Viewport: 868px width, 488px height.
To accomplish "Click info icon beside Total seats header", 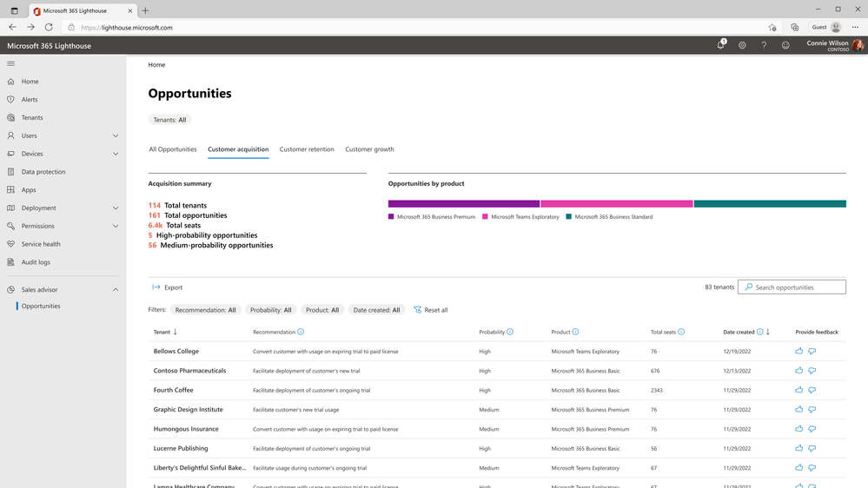I will point(681,332).
